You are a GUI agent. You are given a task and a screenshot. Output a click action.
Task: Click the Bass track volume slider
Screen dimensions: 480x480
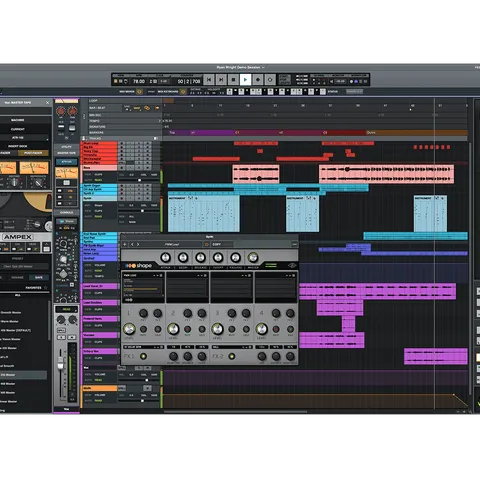[x=138, y=180]
